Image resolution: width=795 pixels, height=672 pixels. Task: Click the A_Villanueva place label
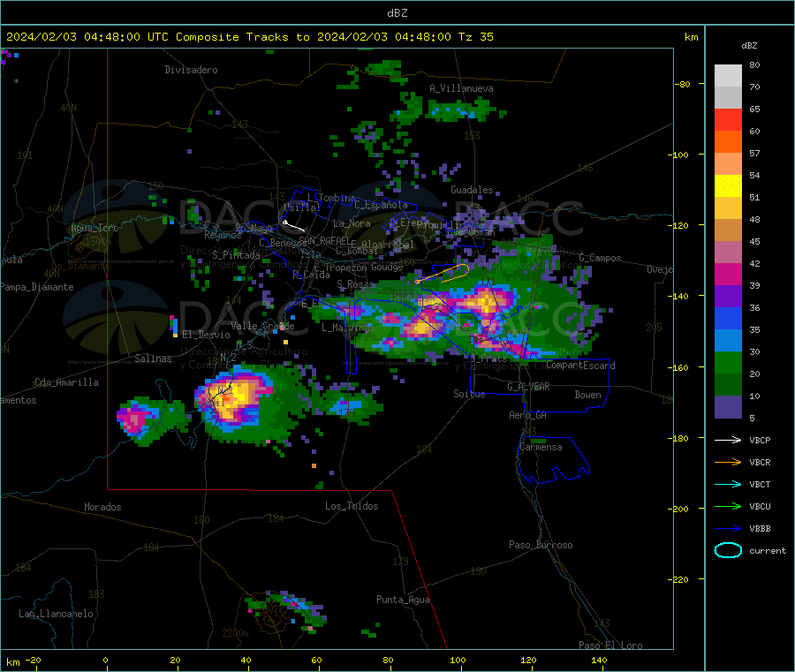pyautogui.click(x=461, y=88)
